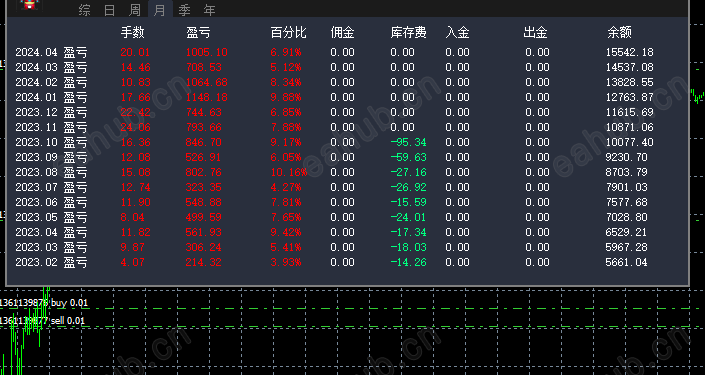The image size is (705, 375).
Task: Select the 2023.08 盈亏 row label
Action: (51, 172)
